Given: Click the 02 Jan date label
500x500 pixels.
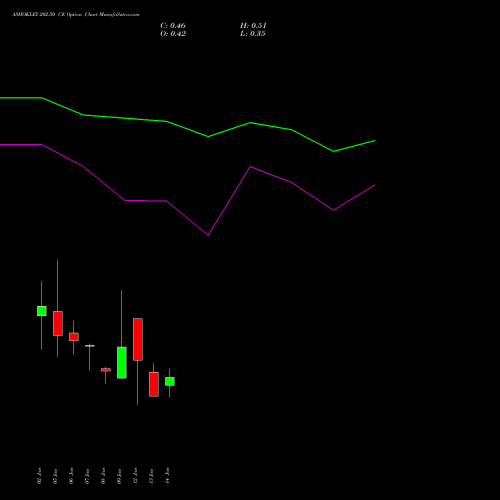Looking at the screenshot, I should 39,476.
